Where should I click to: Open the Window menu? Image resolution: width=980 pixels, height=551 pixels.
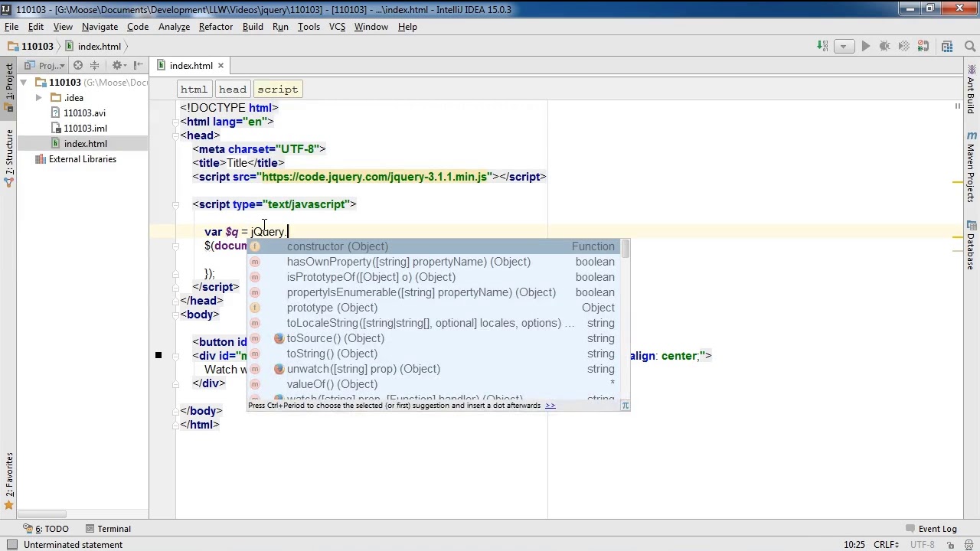(371, 27)
